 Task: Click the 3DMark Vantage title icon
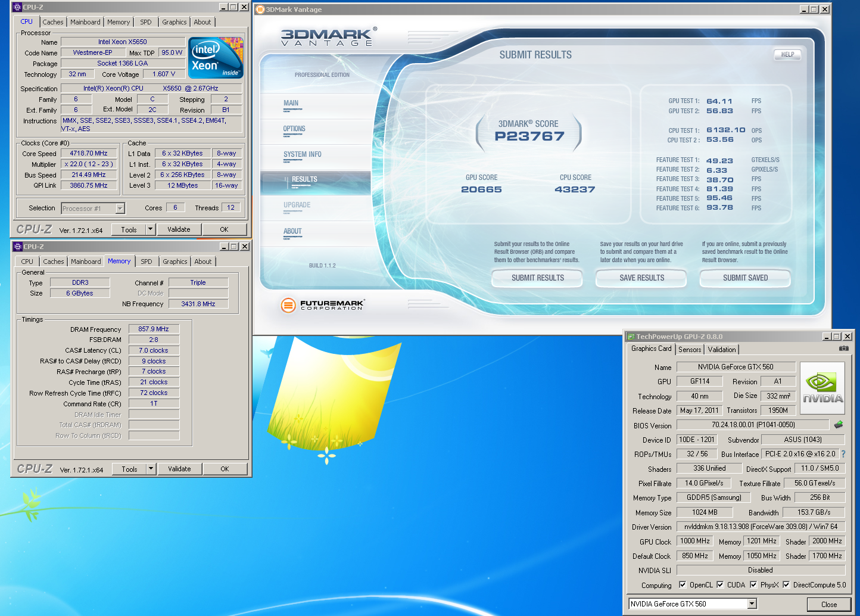[260, 10]
